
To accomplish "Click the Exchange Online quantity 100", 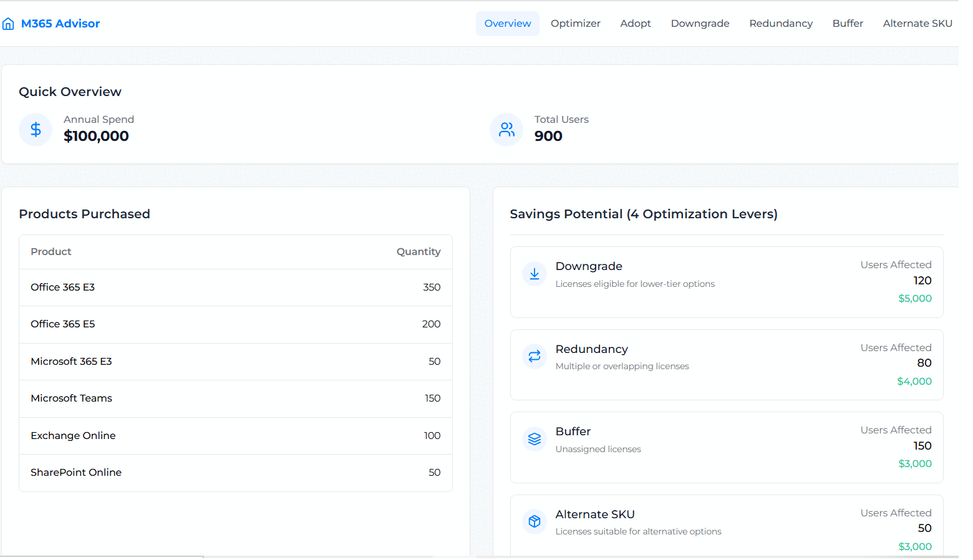I will pos(432,436).
